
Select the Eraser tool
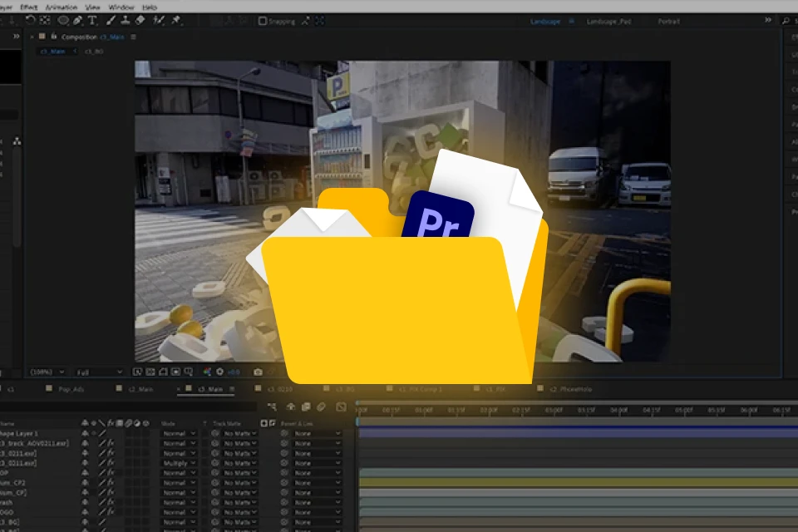click(140, 20)
